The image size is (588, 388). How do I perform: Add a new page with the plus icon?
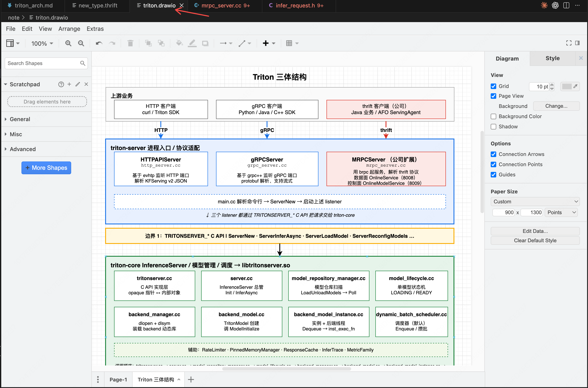coord(191,379)
